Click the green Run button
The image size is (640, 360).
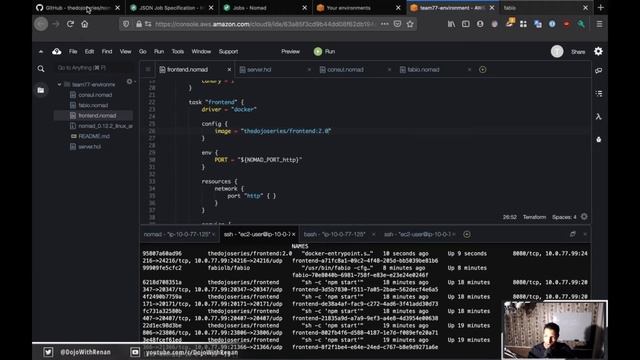324,51
